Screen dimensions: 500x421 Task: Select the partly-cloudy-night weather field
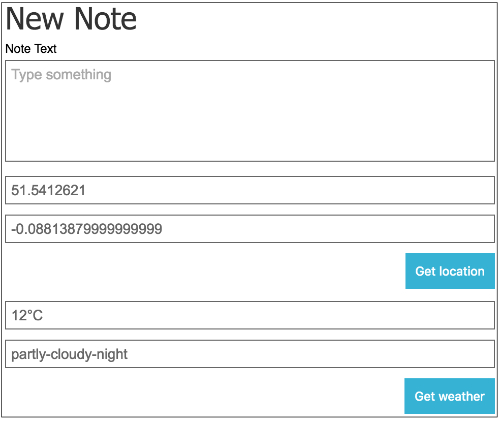pos(250,354)
